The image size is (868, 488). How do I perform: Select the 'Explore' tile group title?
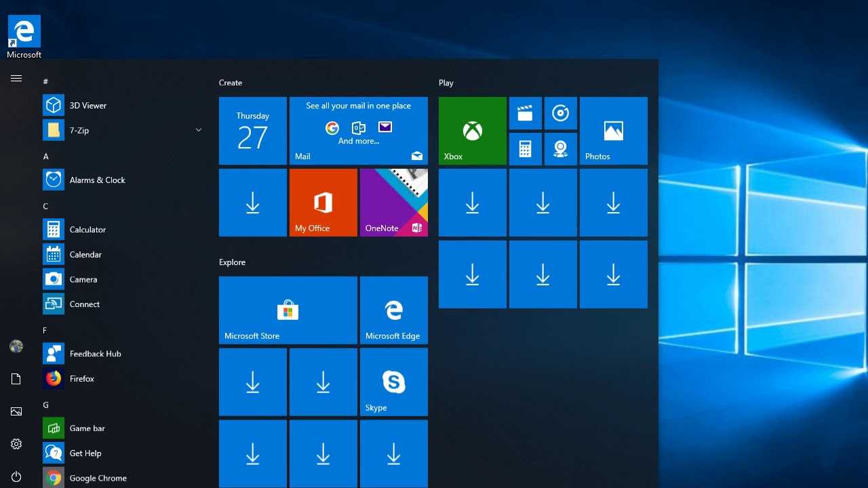232,262
